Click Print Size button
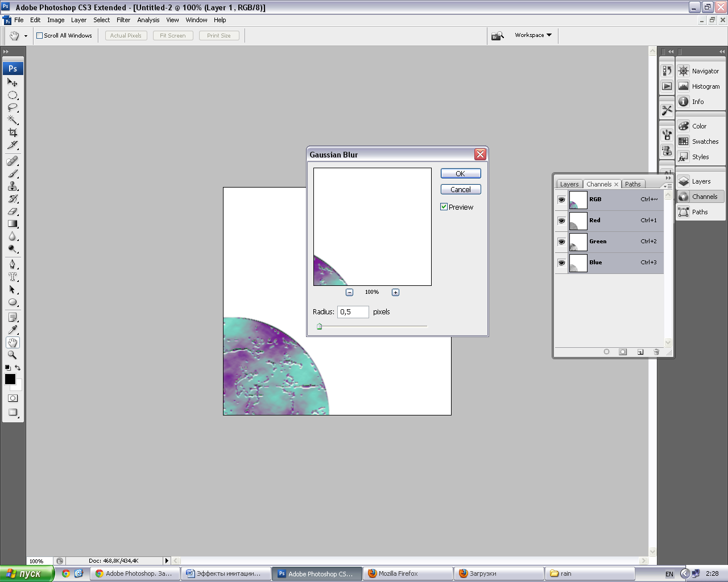The image size is (728, 582). coord(219,35)
